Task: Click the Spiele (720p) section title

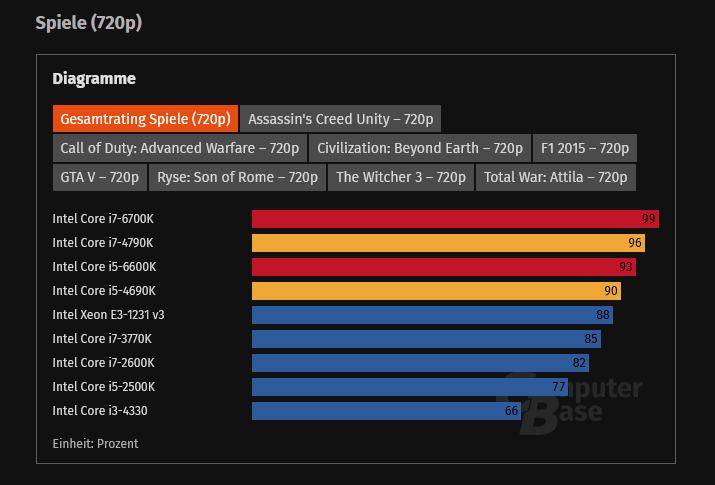Action: [88, 22]
